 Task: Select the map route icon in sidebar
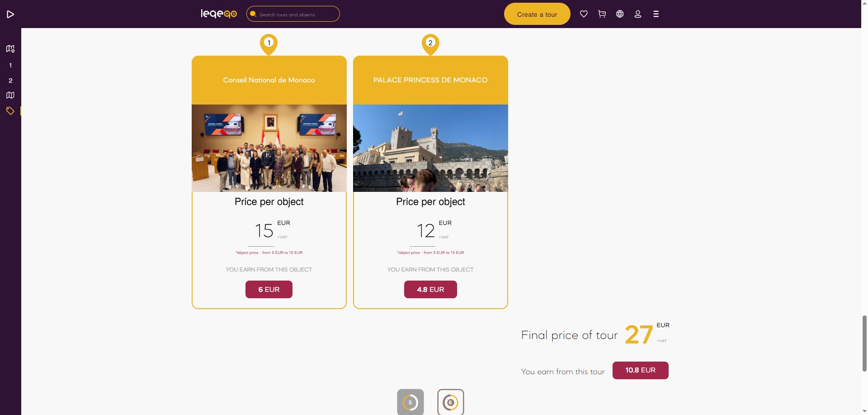(10, 48)
